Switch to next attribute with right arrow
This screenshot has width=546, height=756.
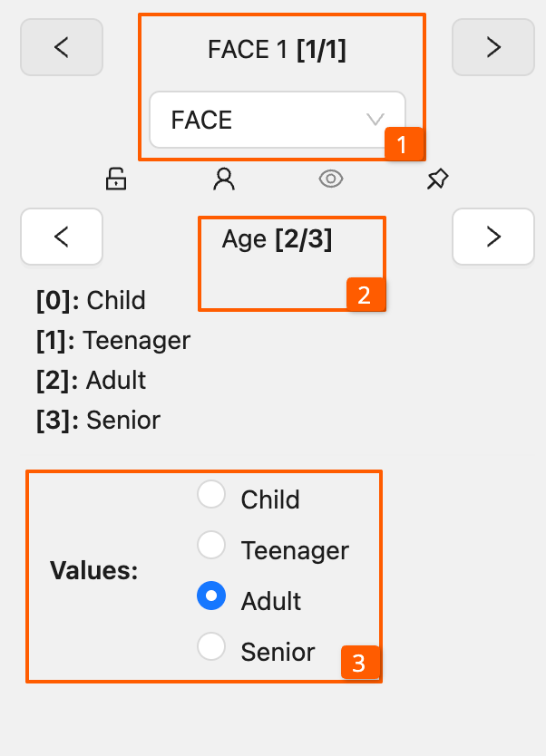tap(493, 237)
